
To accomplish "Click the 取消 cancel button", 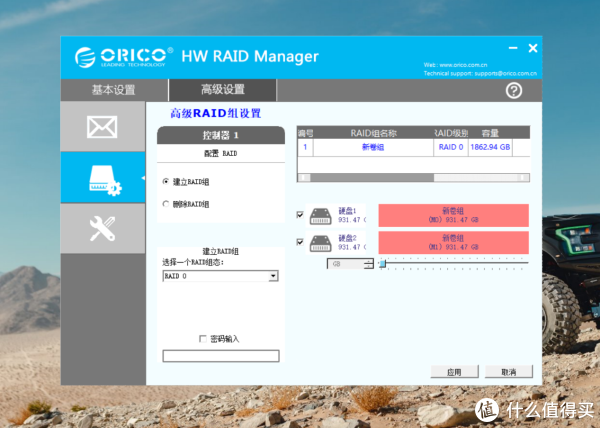I will coord(508,371).
